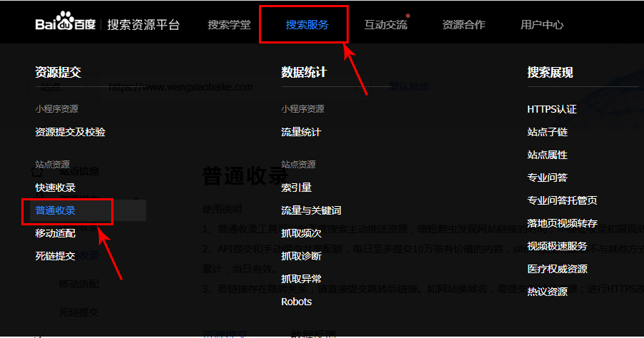This screenshot has height=338, width=644.
Task: Open 流量与关键词 statistics
Action: (x=311, y=210)
